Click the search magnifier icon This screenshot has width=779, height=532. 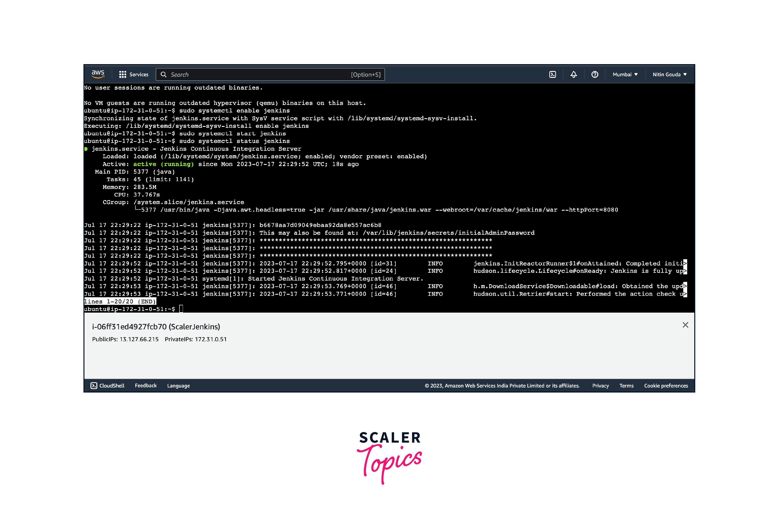click(x=163, y=74)
